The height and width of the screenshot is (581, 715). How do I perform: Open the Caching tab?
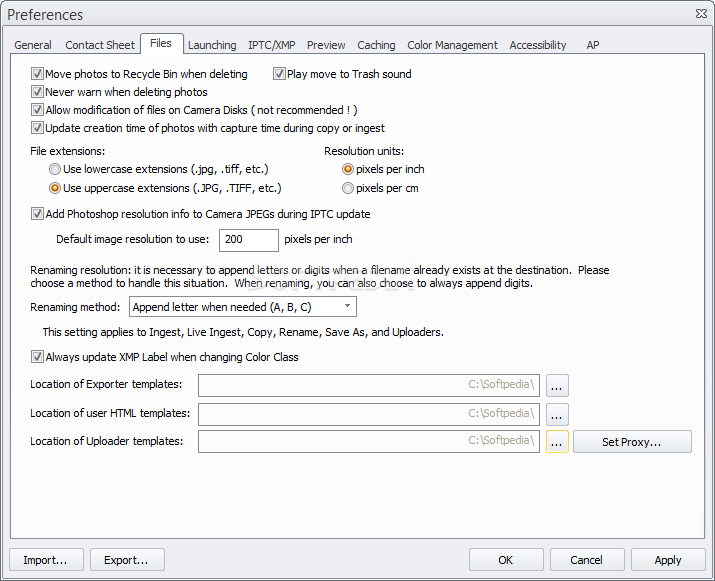click(x=376, y=45)
